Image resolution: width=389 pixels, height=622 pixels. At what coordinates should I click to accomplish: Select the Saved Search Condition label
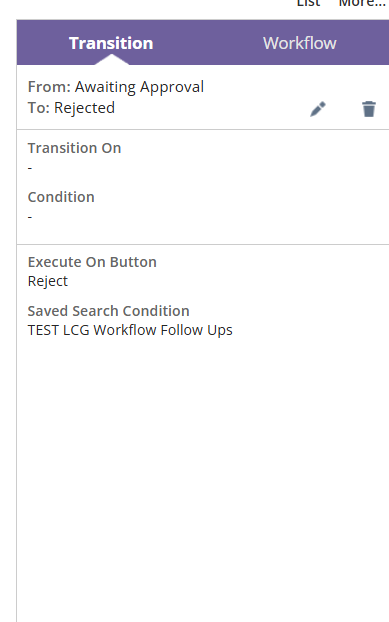(109, 311)
